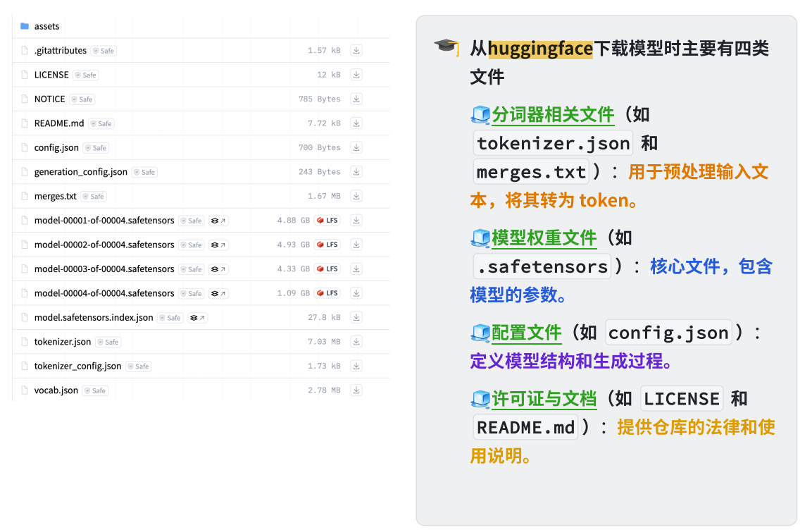The image size is (812, 530).
Task: Download the tokenizer.json file
Action: pos(356,341)
